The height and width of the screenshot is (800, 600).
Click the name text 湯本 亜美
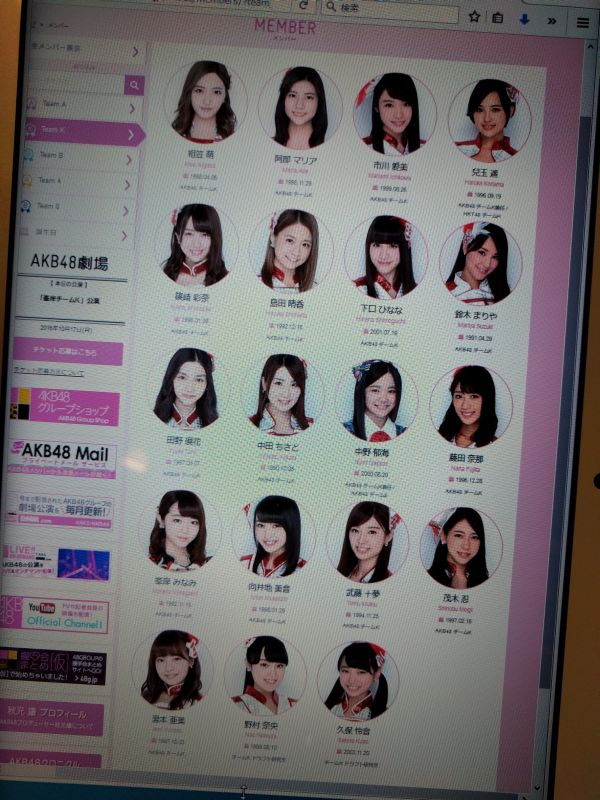[x=168, y=719]
